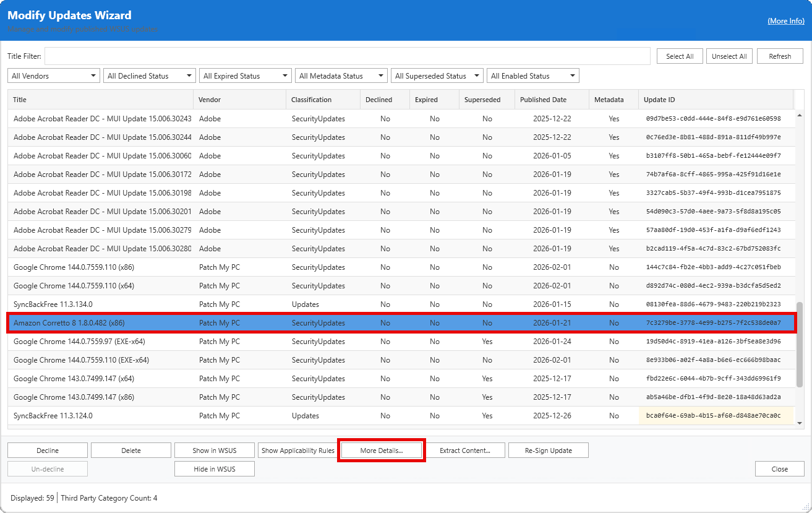Click the Unselect All button
Screen dimensions: 812x513
point(729,56)
